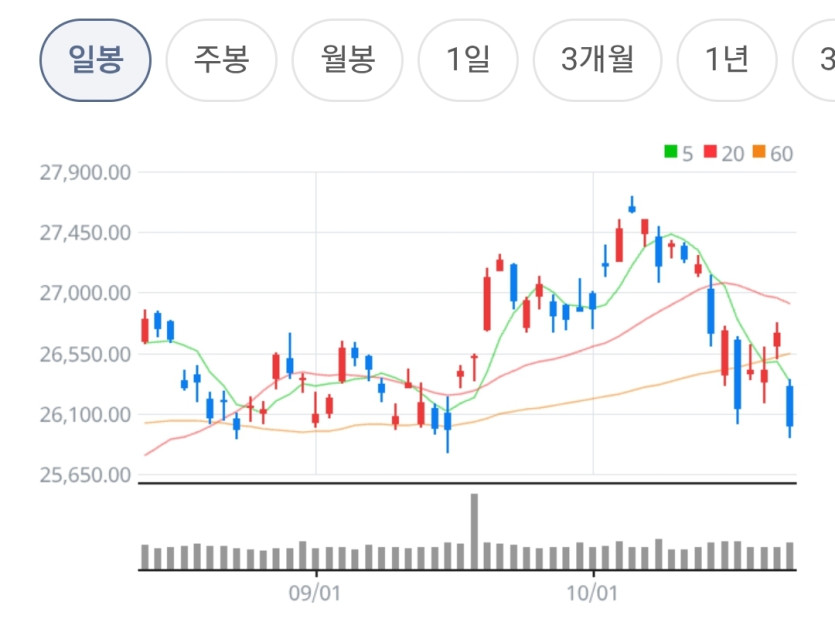Viewport: 835px width, 622px height.
Task: Switch to the 주봉 weekly tab
Action: coord(222,60)
